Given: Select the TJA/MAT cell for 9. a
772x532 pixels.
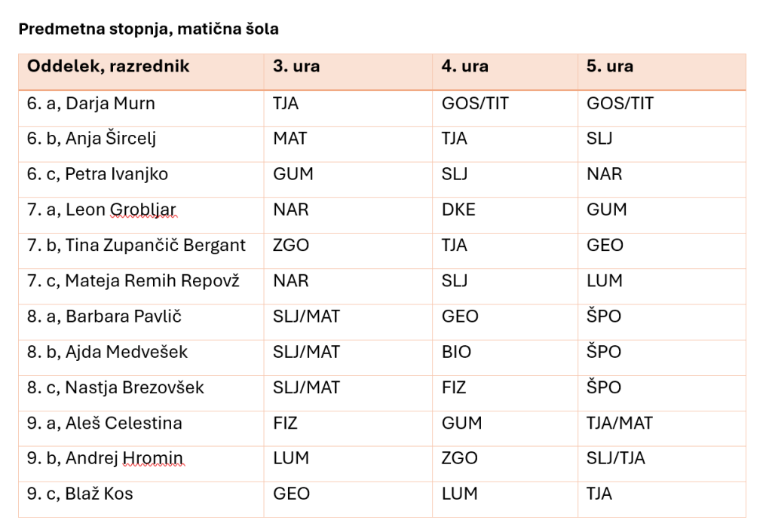Looking at the screenshot, I should coord(662,428).
